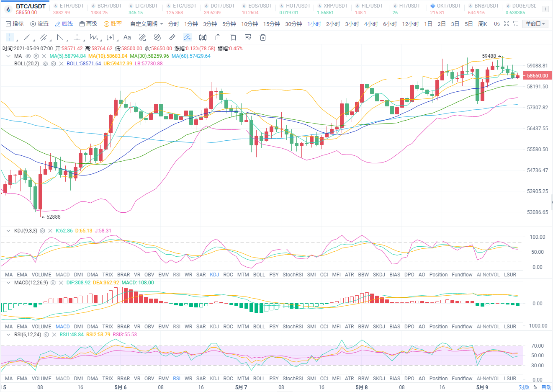Viewport: 553px width, 392px height.
Task: Click the 画线 drawing tools button
Action: pos(64,24)
